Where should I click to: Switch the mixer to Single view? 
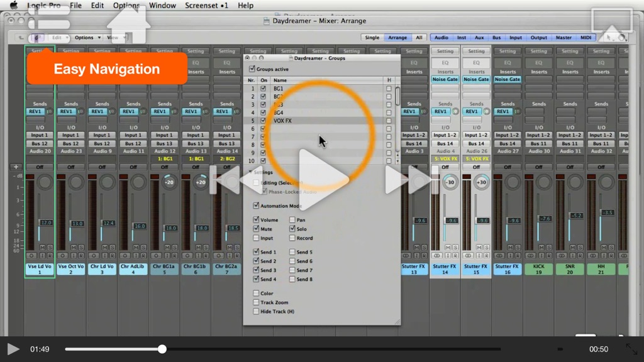point(372,37)
